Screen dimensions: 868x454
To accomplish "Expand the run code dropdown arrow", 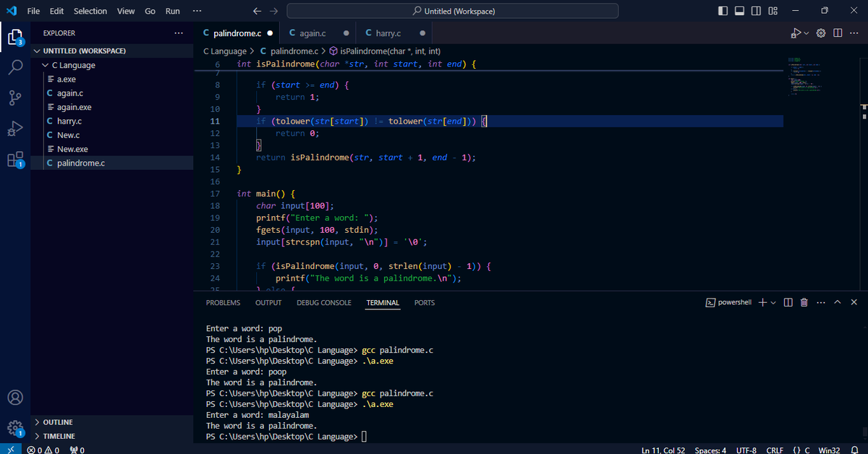I will (806, 33).
